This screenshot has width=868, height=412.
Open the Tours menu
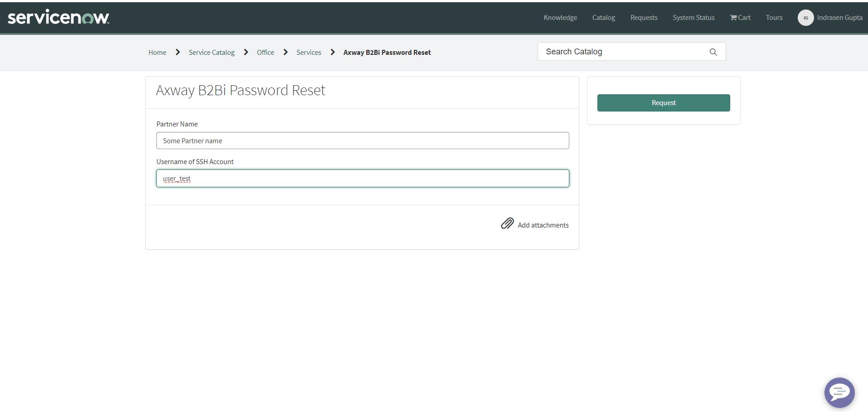pyautogui.click(x=774, y=18)
